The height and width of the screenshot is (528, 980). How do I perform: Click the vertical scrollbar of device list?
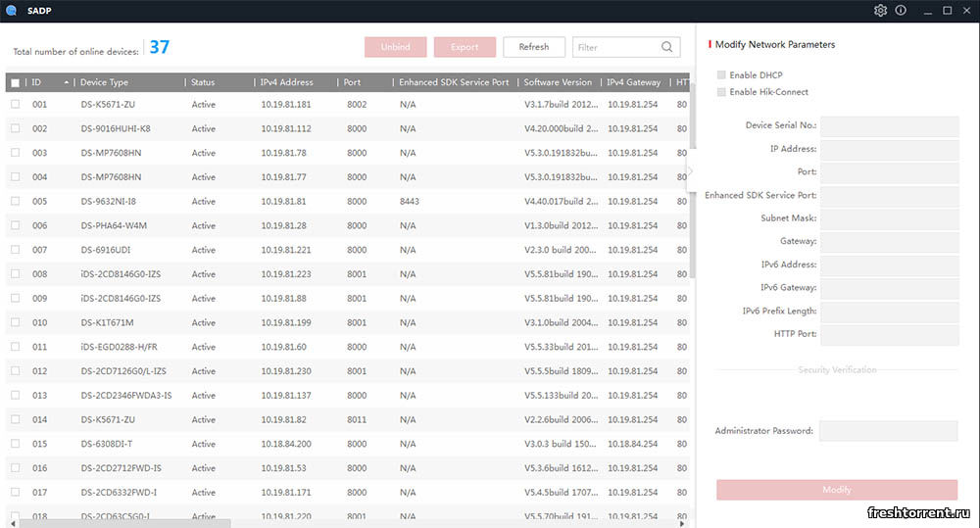[693, 181]
